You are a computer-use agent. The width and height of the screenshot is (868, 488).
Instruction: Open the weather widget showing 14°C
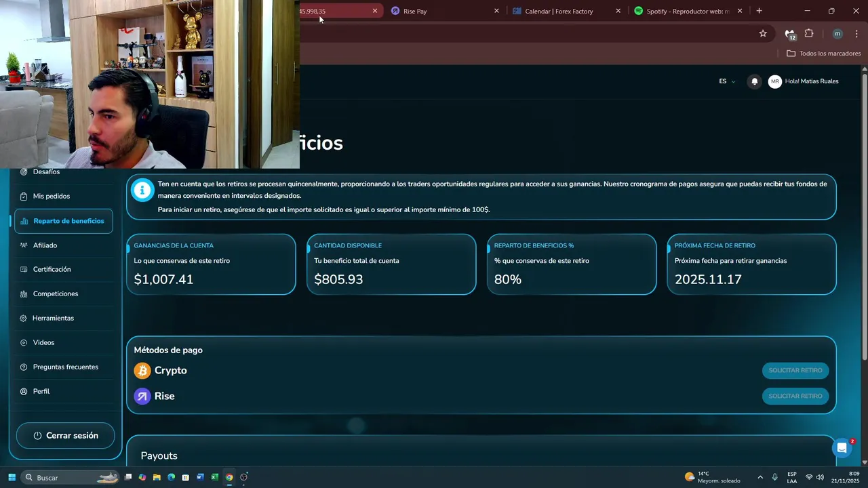click(x=713, y=477)
